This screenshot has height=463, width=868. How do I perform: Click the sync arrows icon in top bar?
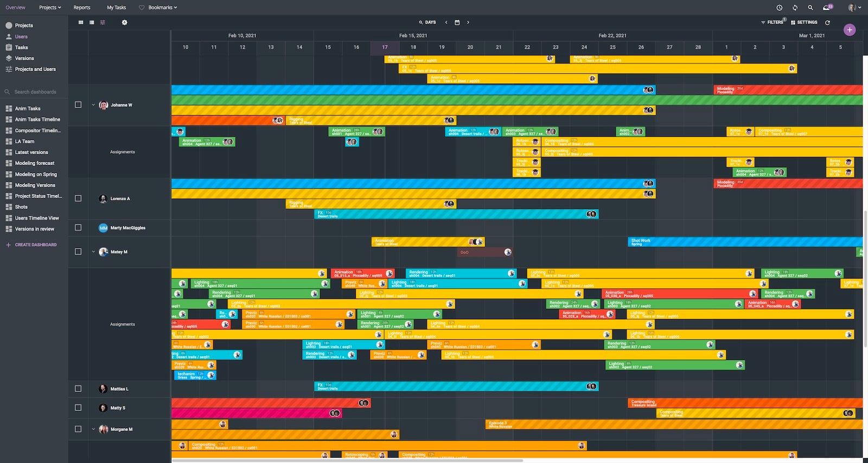coord(795,8)
